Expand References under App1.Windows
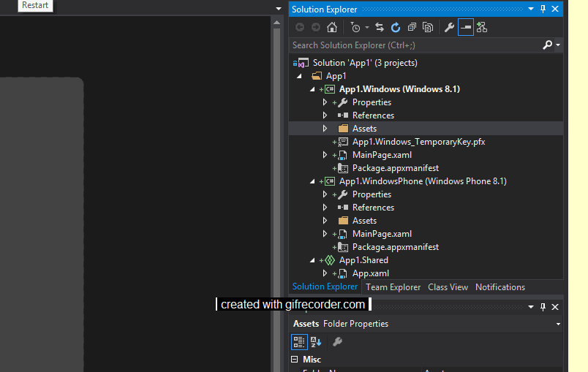588x372 pixels. (x=325, y=115)
